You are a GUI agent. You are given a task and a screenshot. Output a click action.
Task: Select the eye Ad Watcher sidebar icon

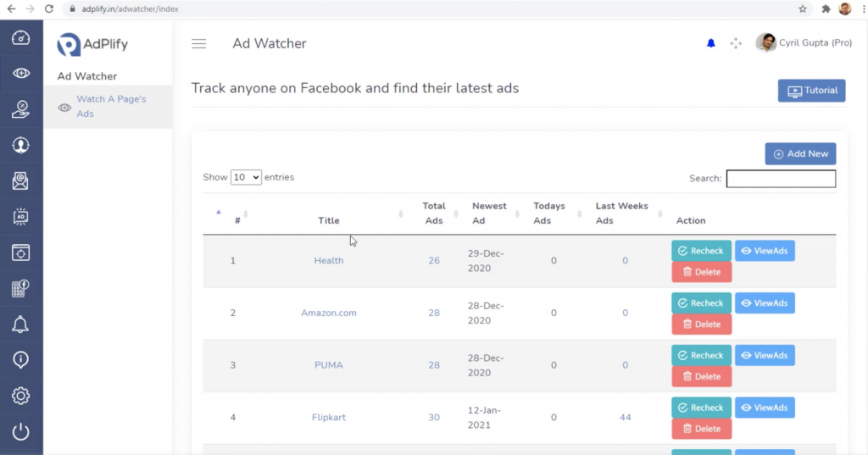[x=21, y=73]
